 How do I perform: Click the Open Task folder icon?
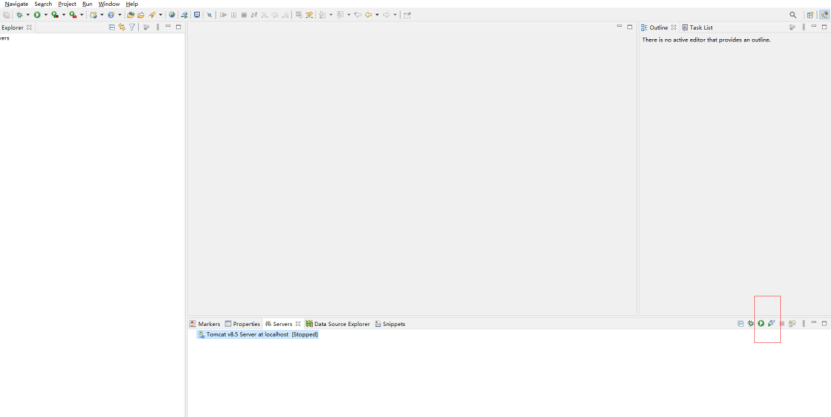[x=140, y=15]
